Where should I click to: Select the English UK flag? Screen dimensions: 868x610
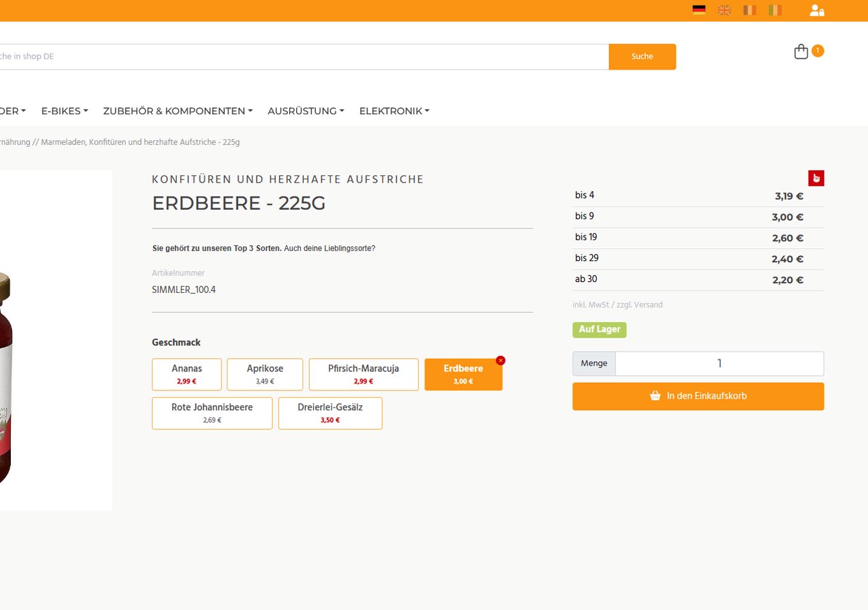coord(724,10)
